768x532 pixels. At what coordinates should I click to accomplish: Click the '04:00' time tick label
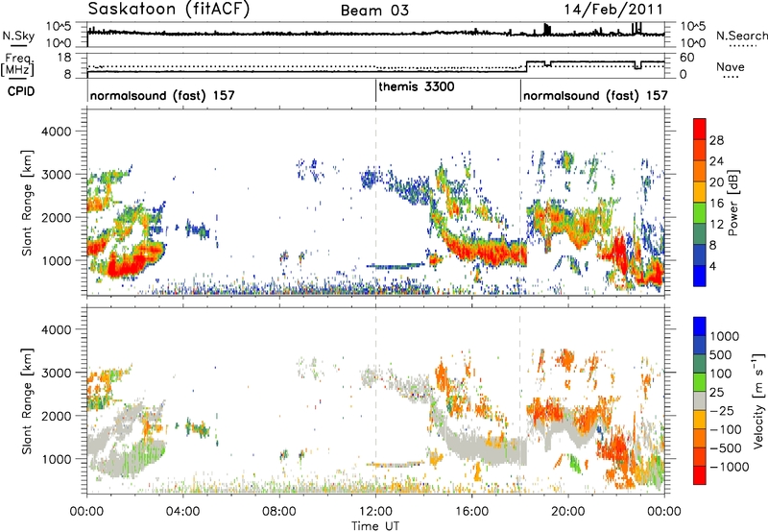tap(182, 512)
